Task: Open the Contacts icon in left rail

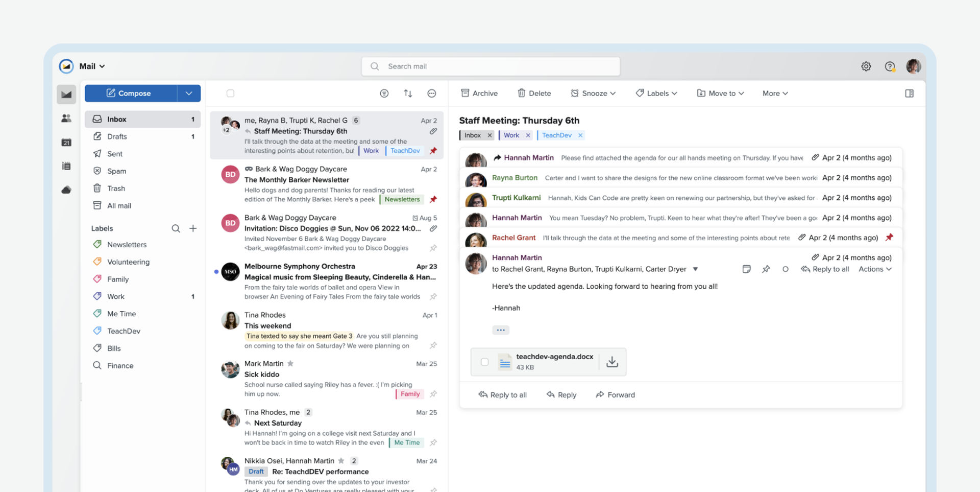Action: pos(66,119)
